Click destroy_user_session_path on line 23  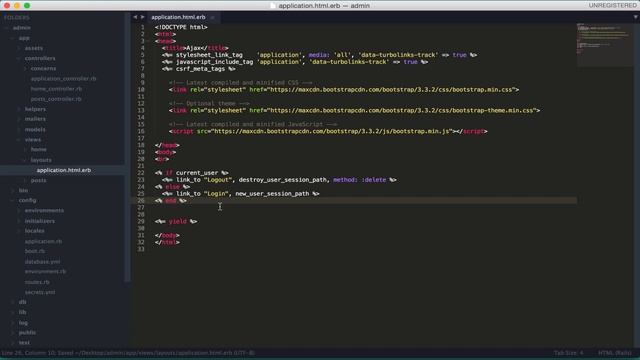coord(283,180)
